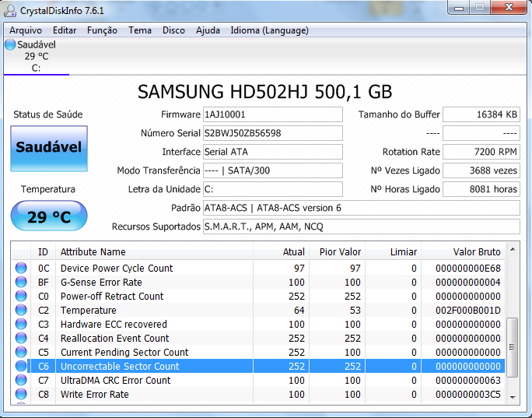532x418 pixels.
Task: Click status orb beside Write Error Rate
Action: pyautogui.click(x=21, y=395)
